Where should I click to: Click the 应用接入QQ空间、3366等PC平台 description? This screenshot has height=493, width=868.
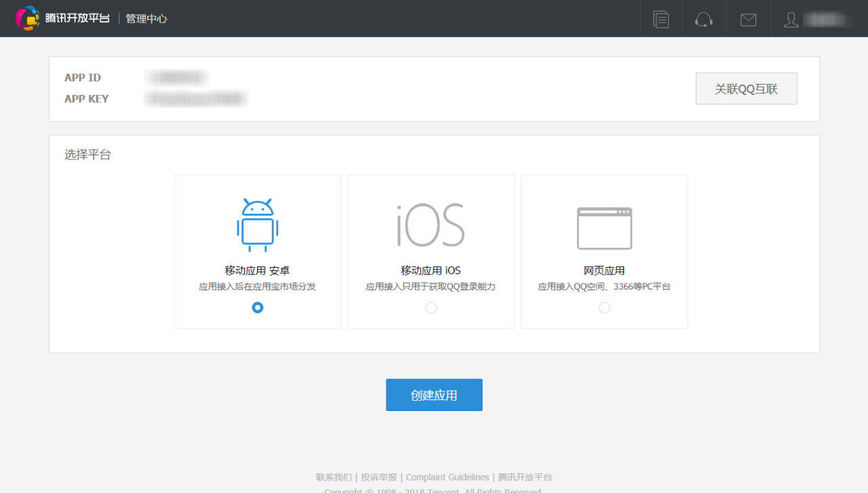click(604, 287)
